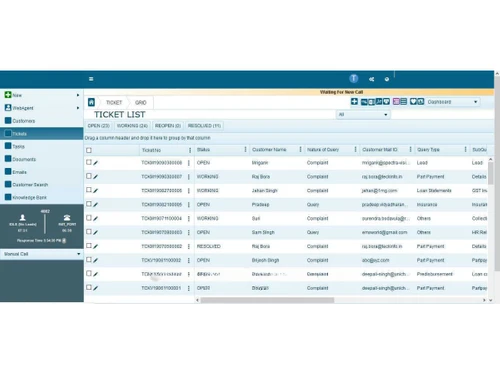500x375 pixels.
Task: Open Documents from the sidebar
Action: pos(42,159)
